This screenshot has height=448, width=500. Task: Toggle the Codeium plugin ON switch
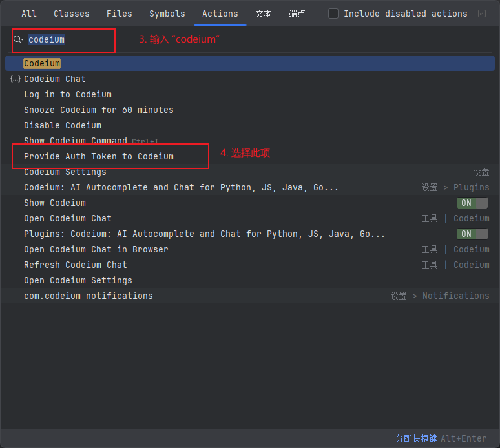(472, 234)
